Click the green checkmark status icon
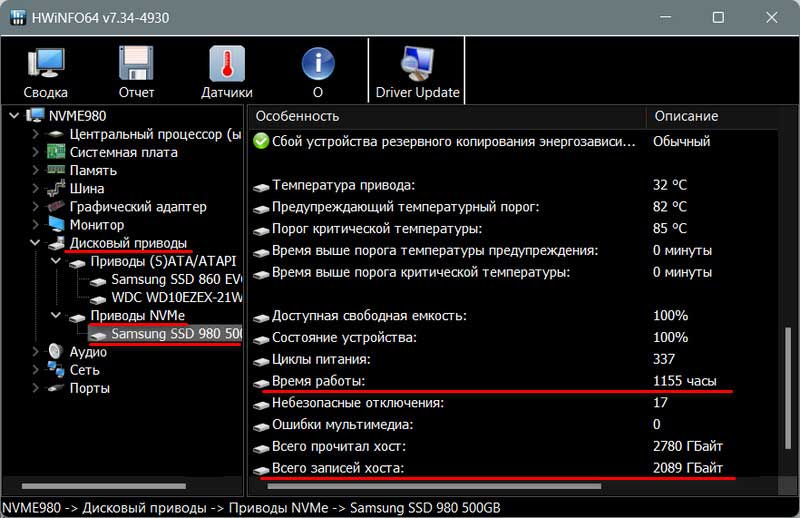Screen dimensions: 800x518 (261, 141)
